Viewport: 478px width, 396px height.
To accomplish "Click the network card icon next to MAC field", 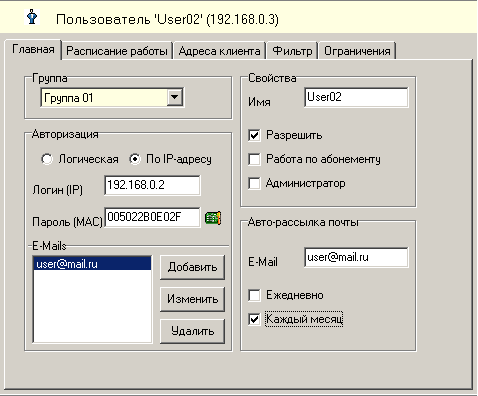I will coord(213,218).
